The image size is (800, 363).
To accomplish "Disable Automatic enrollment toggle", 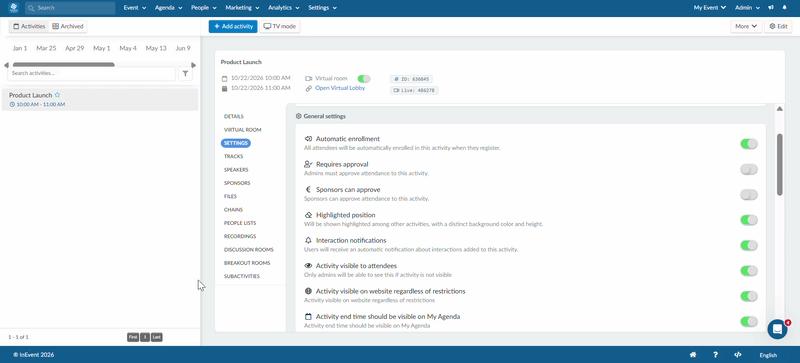I will 749,144.
